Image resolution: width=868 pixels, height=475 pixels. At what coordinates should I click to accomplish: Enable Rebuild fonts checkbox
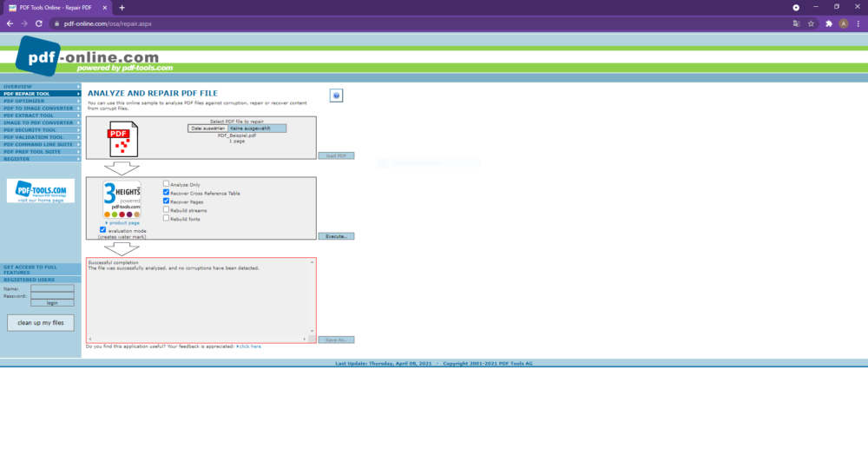click(166, 218)
